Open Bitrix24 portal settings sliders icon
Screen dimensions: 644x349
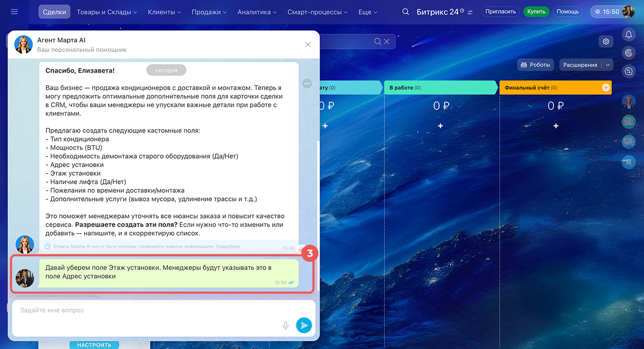470,12
